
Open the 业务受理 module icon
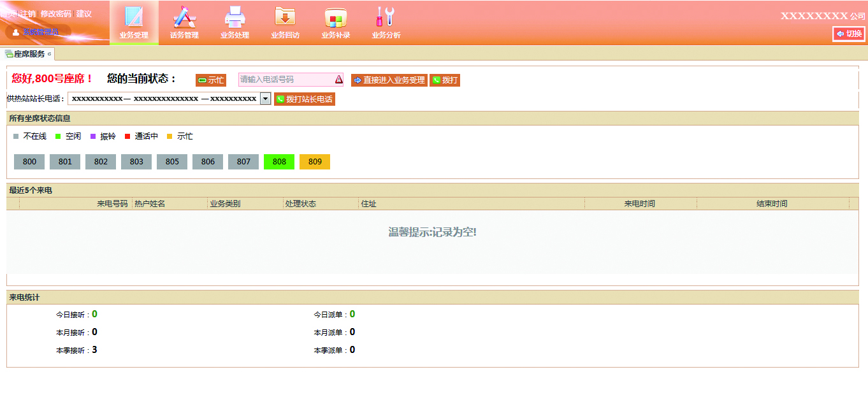point(134,17)
